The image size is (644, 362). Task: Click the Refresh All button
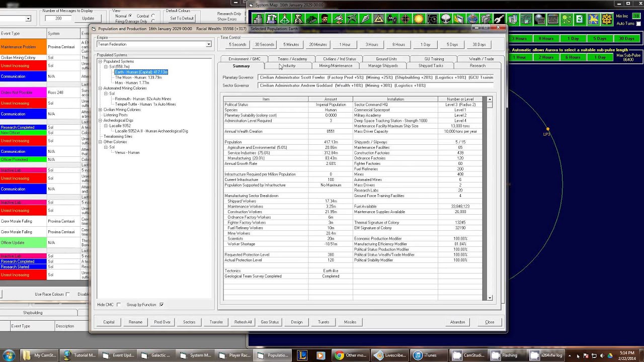[x=243, y=322]
